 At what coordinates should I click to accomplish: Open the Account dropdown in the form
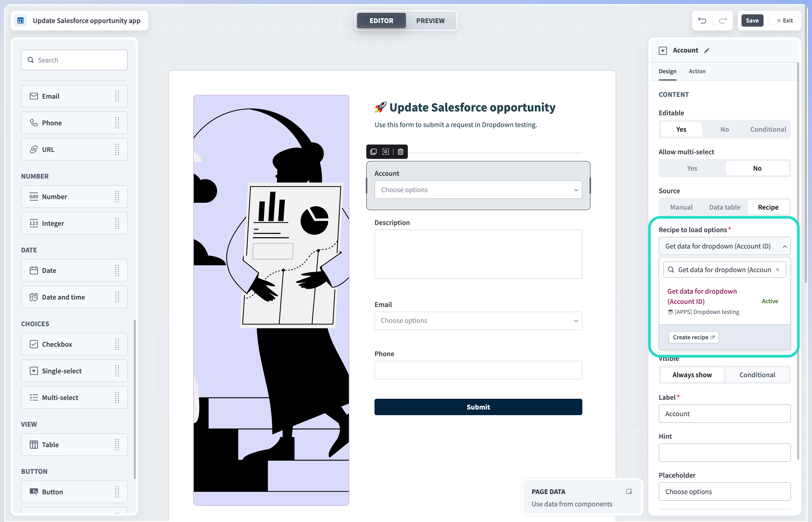click(x=478, y=190)
